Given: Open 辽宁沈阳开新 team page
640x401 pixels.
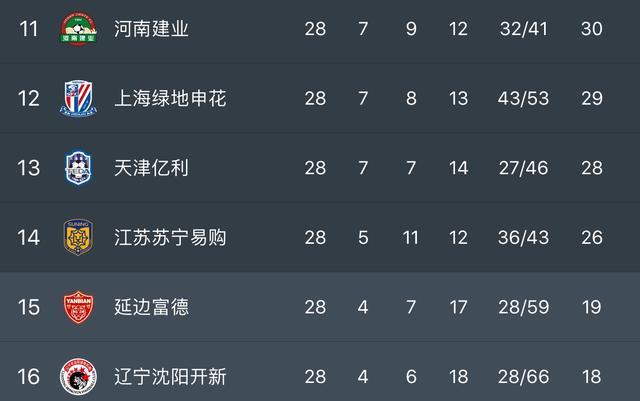Looking at the screenshot, I should click(x=170, y=377).
